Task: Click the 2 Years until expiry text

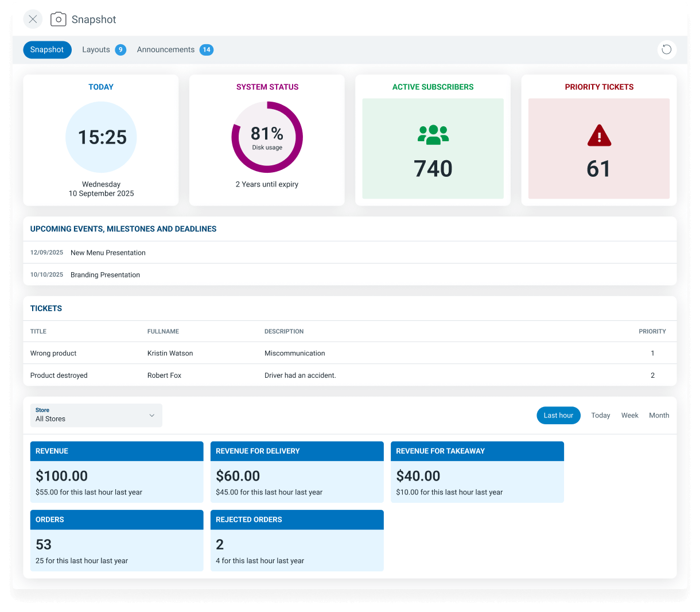Action: click(267, 184)
